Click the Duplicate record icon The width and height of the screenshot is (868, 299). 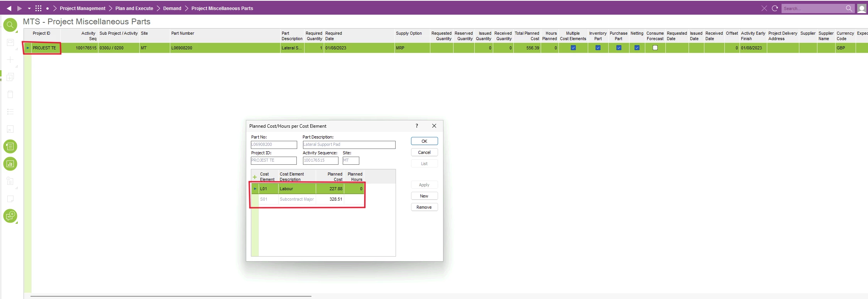point(10,77)
